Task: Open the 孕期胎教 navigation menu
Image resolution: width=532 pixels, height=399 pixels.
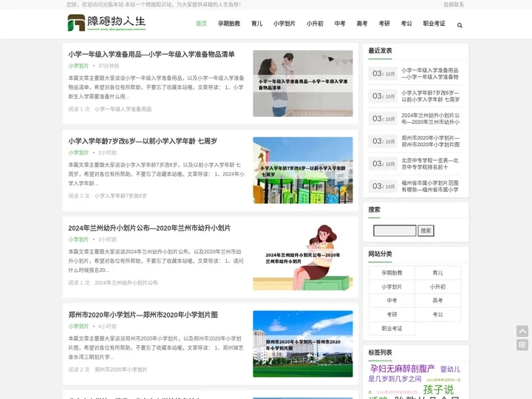Action: coord(229,24)
